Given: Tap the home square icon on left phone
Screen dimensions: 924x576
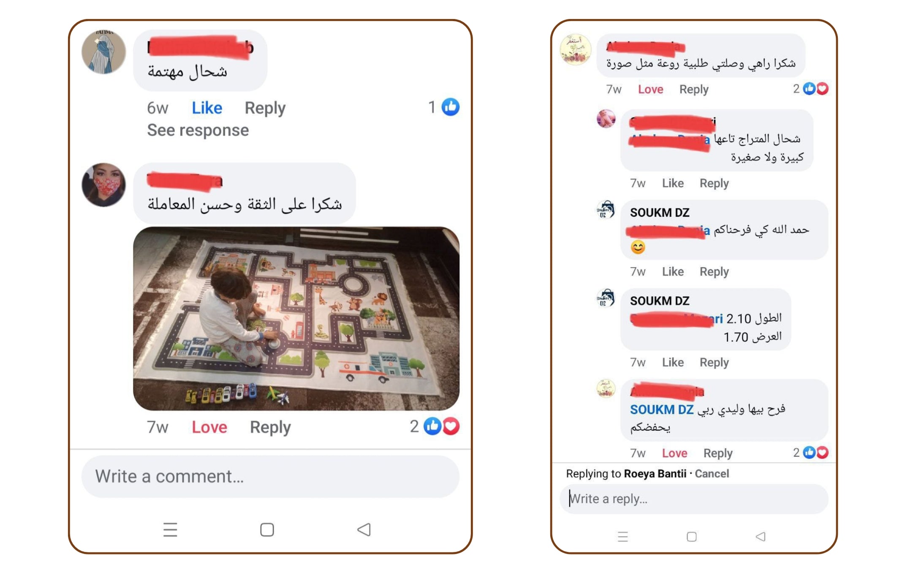Looking at the screenshot, I should 267,530.
